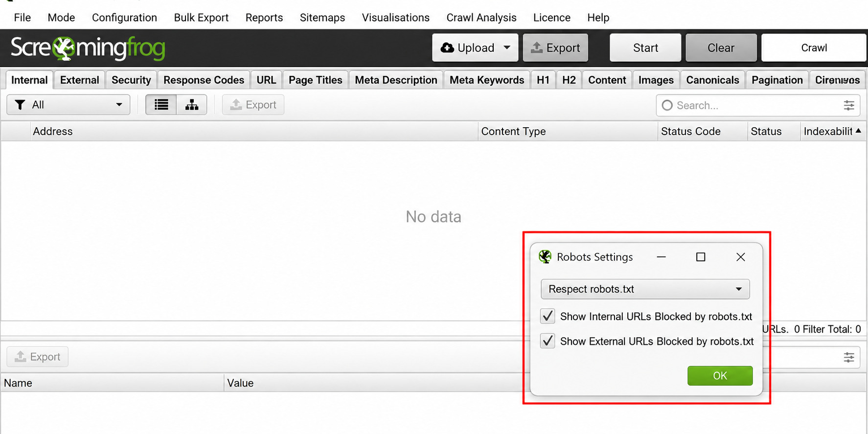Viewport: 868px width, 434px height.
Task: Open the Configuration menu
Action: 124,18
